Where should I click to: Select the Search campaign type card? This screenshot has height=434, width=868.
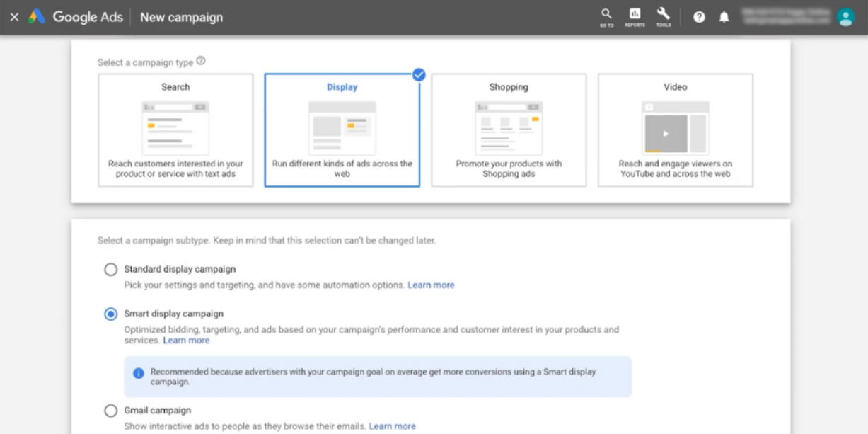click(175, 130)
